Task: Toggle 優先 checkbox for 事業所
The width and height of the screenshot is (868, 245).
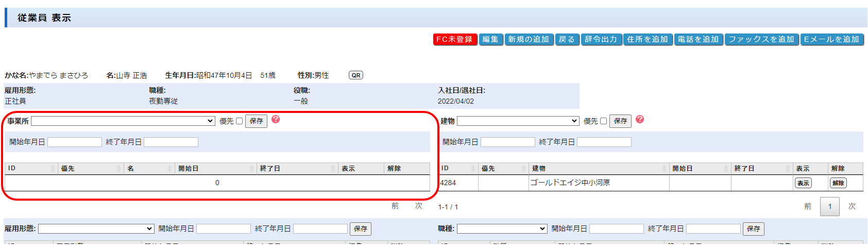Action: tap(239, 121)
